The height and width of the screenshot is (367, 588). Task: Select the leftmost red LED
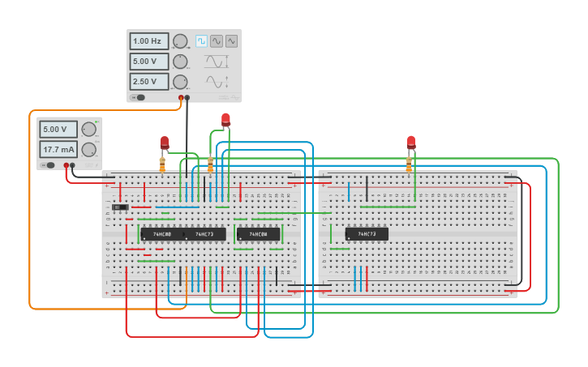[x=165, y=143]
